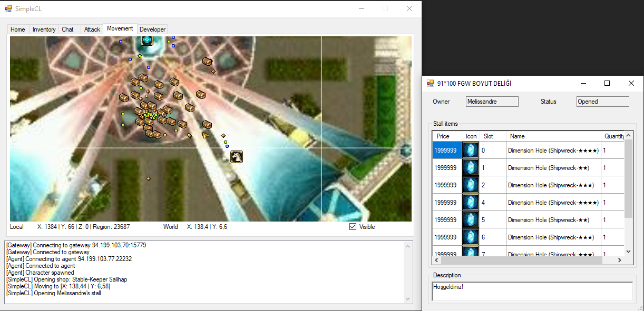Image resolution: width=644 pixels, height=311 pixels.
Task: Click the Quantity column header
Action: (x=613, y=136)
